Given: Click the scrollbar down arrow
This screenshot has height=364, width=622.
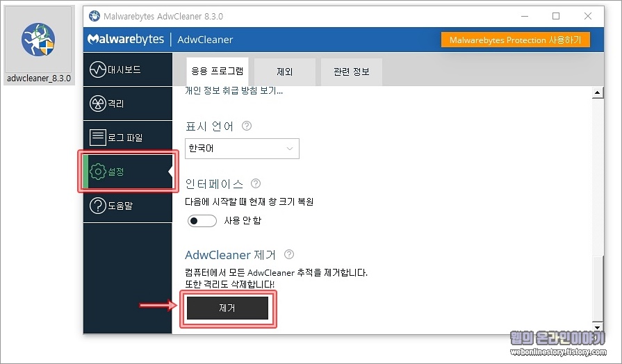Looking at the screenshot, I should [598, 327].
